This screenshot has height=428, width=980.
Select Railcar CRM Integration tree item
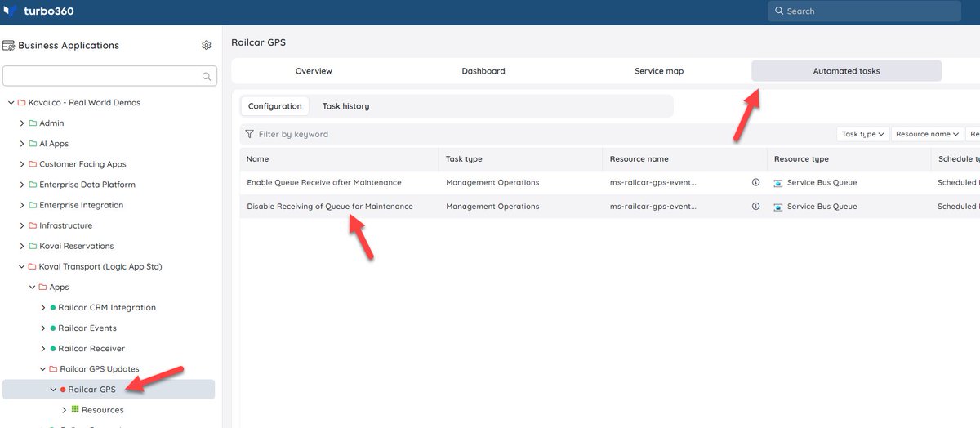click(107, 308)
